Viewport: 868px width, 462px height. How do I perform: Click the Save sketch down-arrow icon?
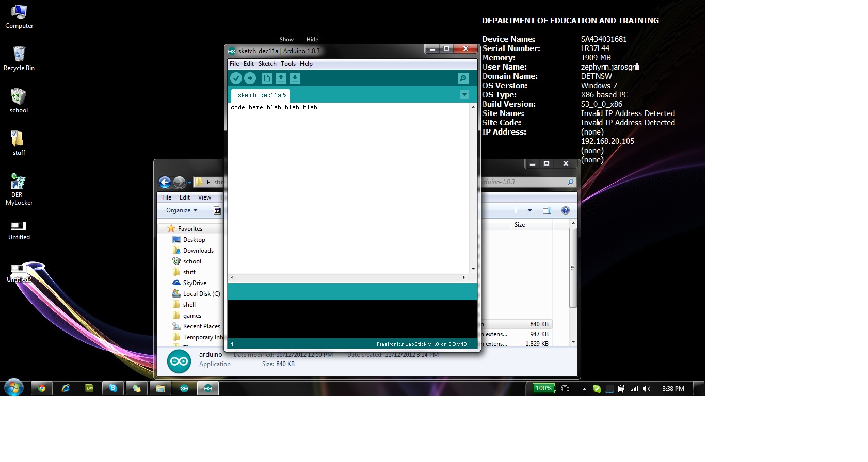[x=295, y=78]
